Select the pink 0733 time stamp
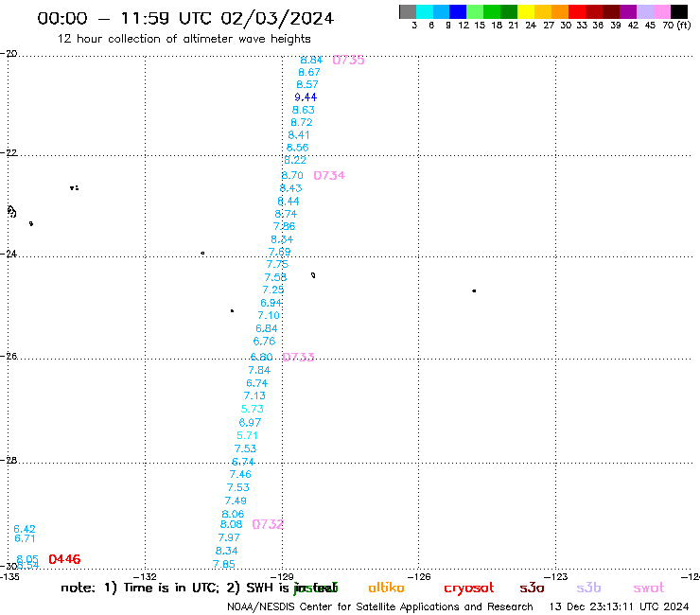Image resolution: width=700 pixels, height=615 pixels. (299, 358)
